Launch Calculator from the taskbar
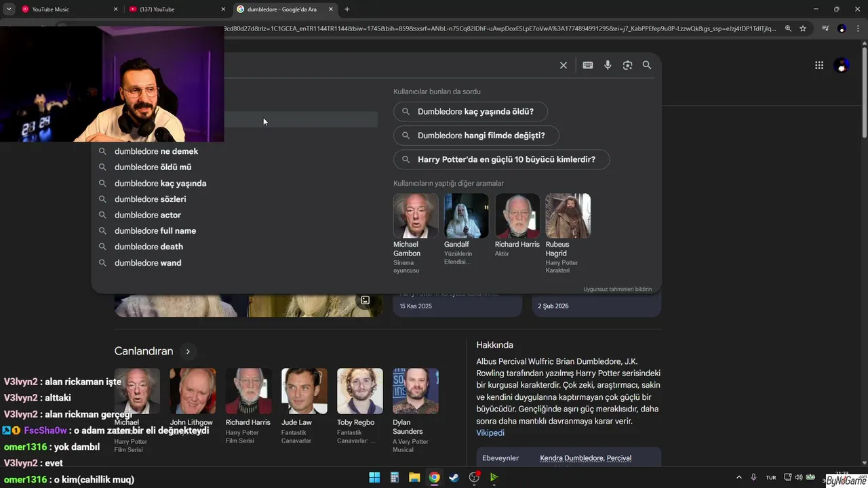The width and height of the screenshot is (868, 488). [394, 477]
